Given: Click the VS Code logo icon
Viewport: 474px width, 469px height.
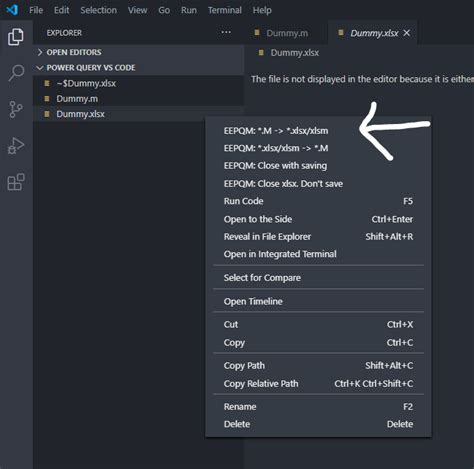Looking at the screenshot, I should tap(12, 10).
